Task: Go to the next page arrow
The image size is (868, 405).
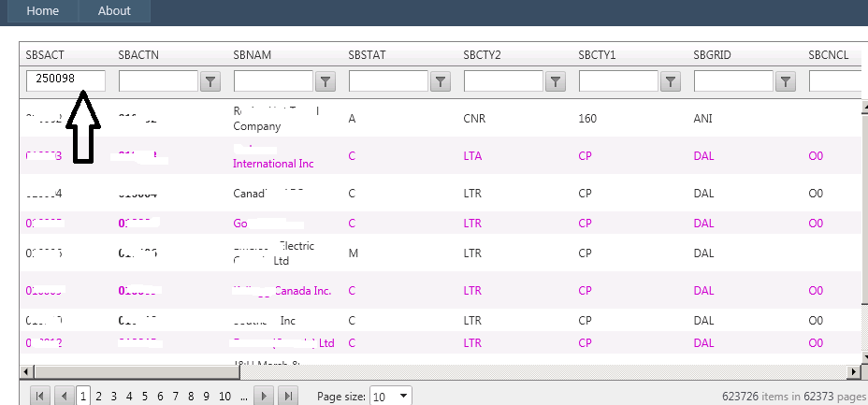Action: click(267, 396)
